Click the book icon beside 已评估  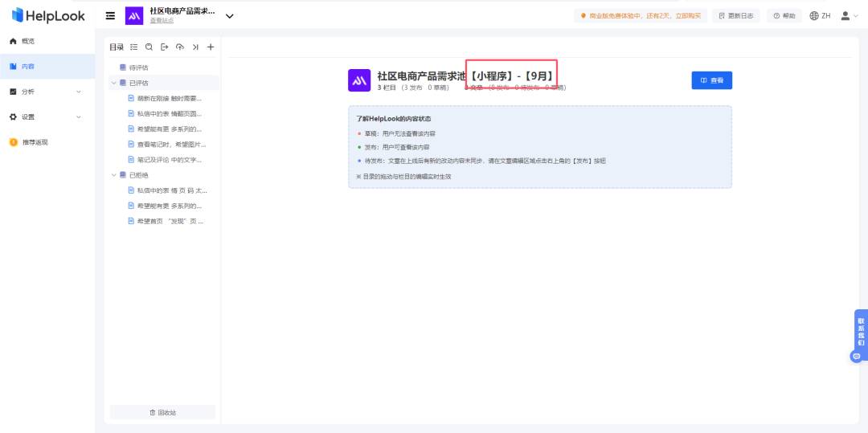tap(123, 83)
